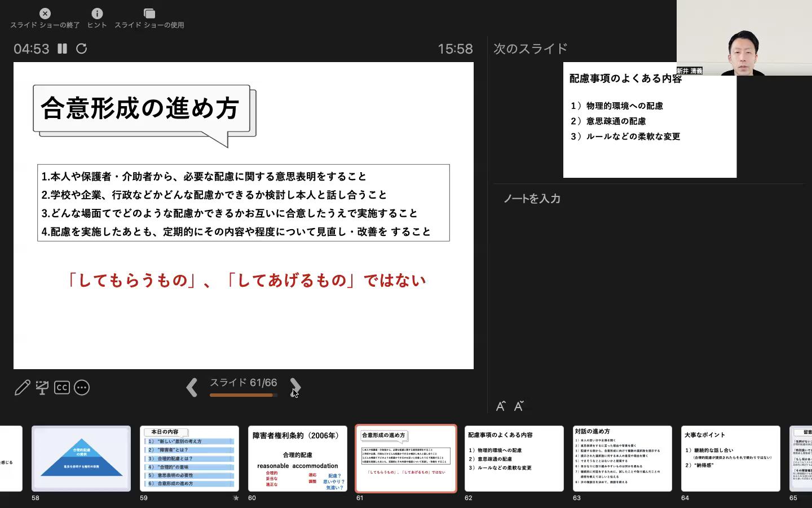Screen dimensions: 812x508
Task: Increase notes font size
Action: tap(500, 406)
